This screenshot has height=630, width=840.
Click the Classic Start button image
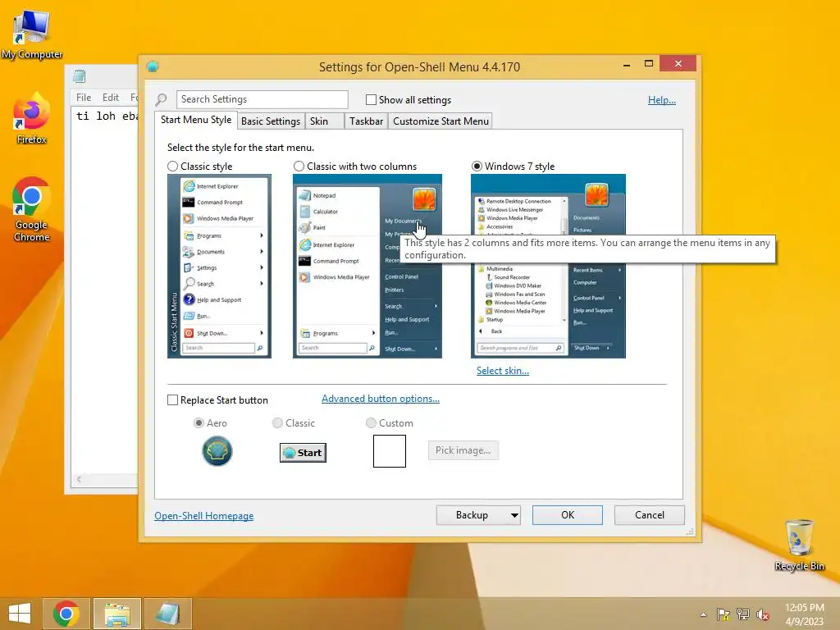303,453
